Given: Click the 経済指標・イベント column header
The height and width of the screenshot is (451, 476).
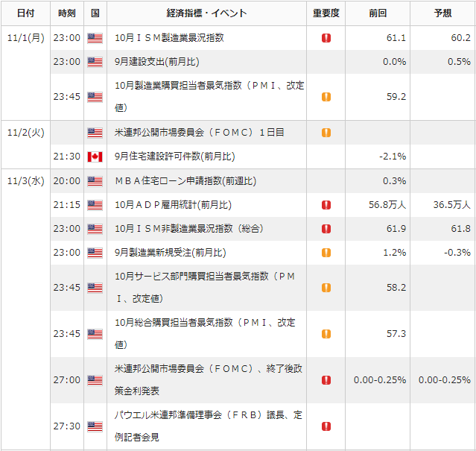Looking at the screenshot, I should (x=207, y=13).
